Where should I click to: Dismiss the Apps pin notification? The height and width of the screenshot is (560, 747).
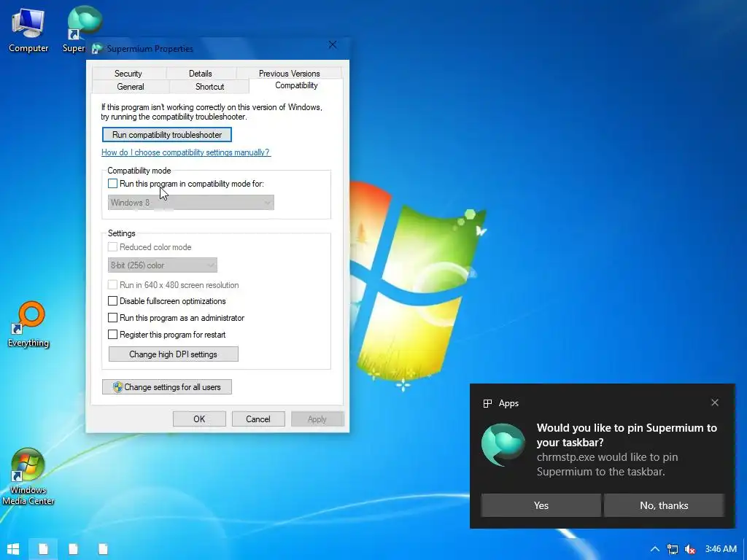click(x=715, y=402)
